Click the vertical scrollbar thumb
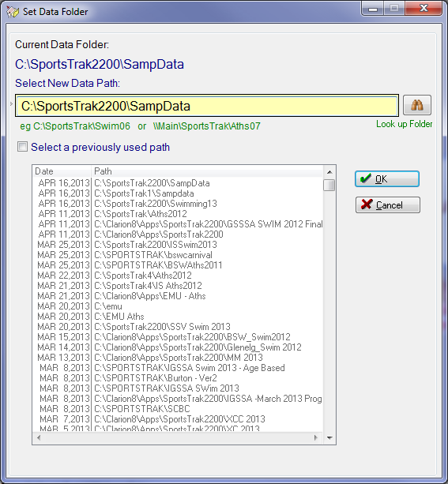Screen dimensions: 448x484 [329, 186]
